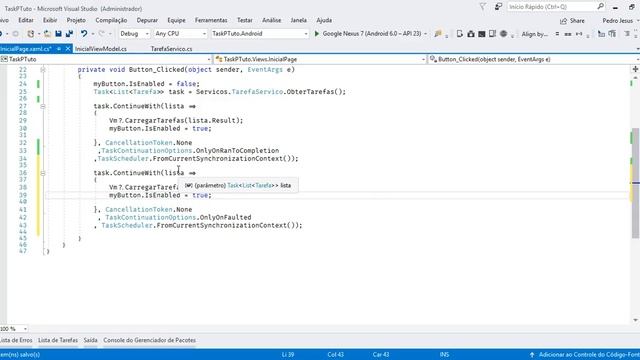Open the Lista de Tarefas panel tab

point(58,340)
